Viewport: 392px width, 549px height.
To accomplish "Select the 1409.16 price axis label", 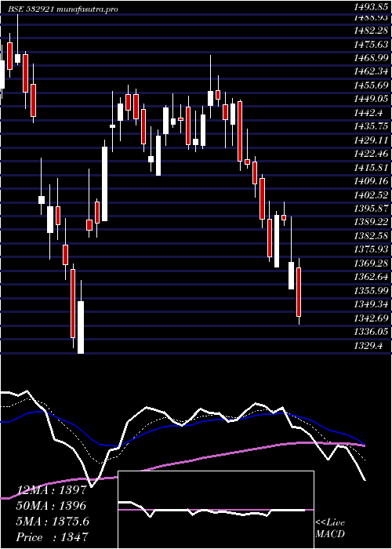I will (x=371, y=181).
